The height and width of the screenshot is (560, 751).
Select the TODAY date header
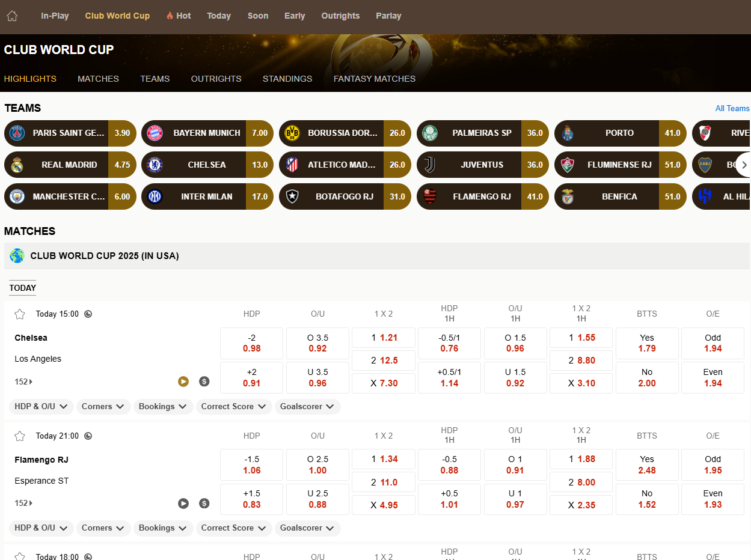click(x=23, y=288)
